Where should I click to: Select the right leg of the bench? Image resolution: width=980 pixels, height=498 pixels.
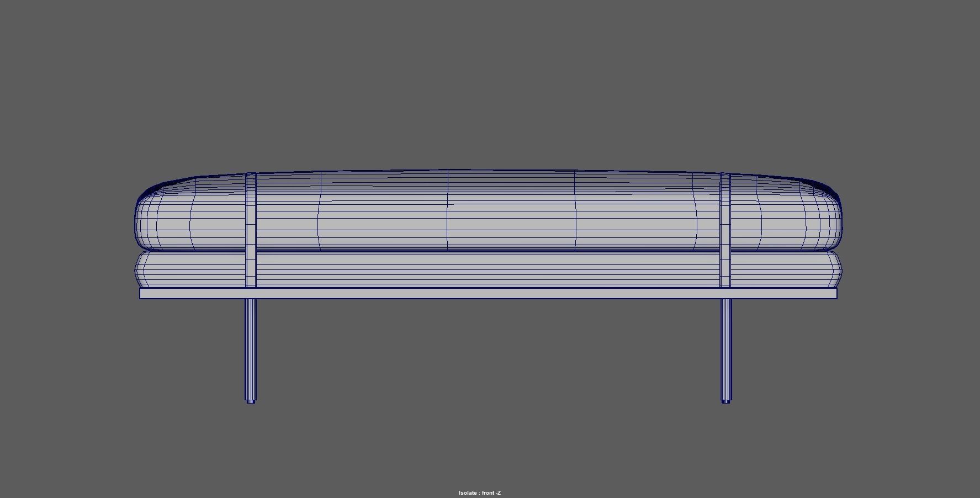pyautogui.click(x=725, y=351)
